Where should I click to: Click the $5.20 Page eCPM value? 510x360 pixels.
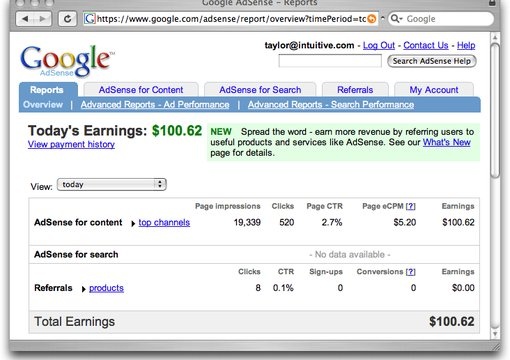[405, 222]
